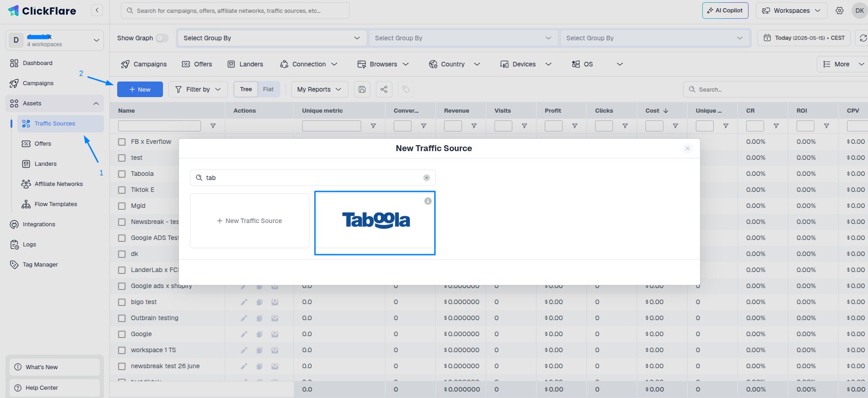Open What's New
The height and width of the screenshot is (398, 868).
tap(54, 367)
